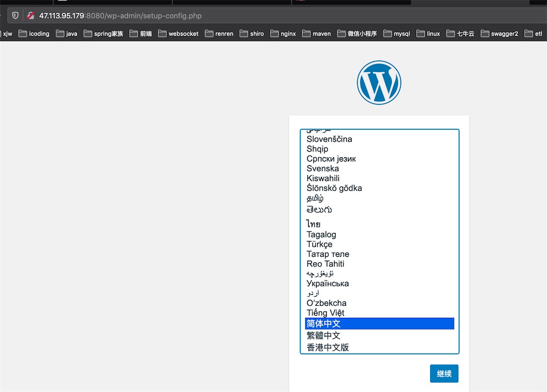This screenshot has width=547, height=392.
Task: Select Svenska in the language list
Action: 380,168
